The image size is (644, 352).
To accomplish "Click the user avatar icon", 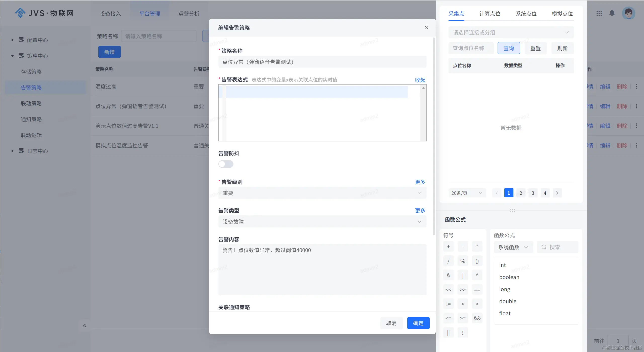I will pos(628,13).
